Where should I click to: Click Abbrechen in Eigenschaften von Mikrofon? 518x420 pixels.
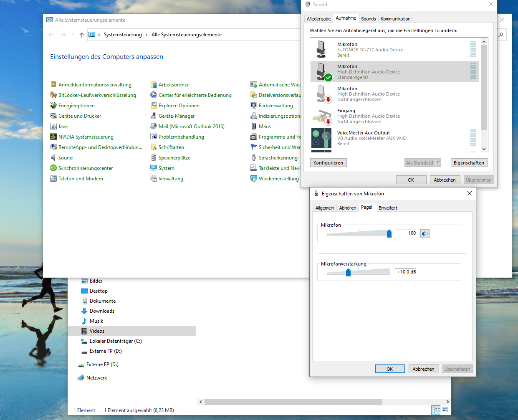pyautogui.click(x=424, y=369)
